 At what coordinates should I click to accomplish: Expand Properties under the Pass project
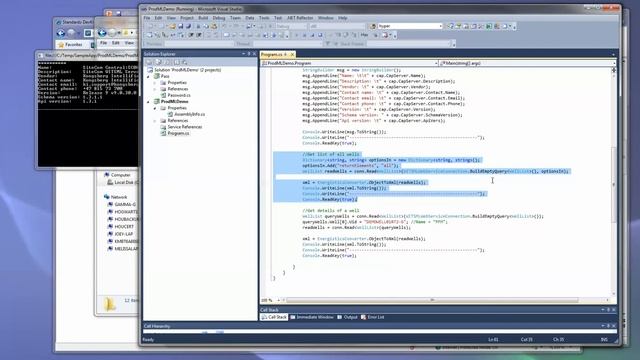click(155, 82)
